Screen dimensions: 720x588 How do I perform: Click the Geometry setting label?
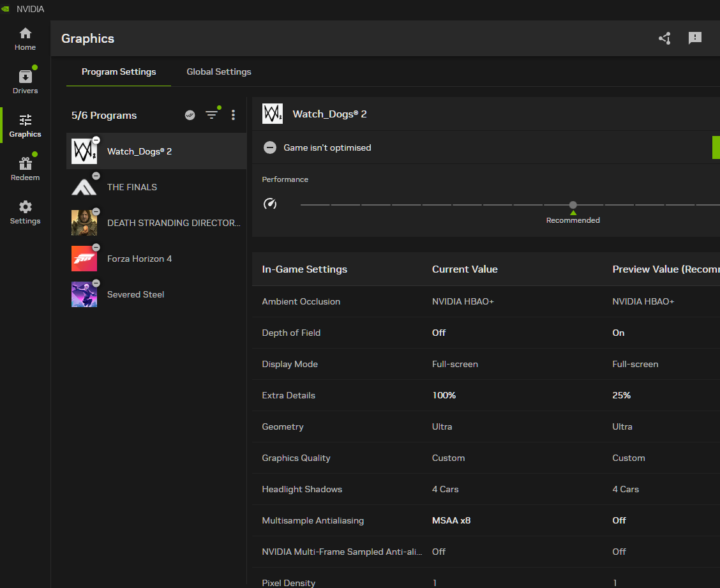(x=282, y=426)
